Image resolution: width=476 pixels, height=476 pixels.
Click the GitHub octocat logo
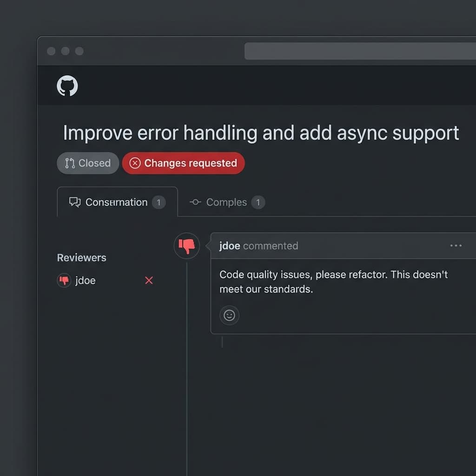point(67,86)
